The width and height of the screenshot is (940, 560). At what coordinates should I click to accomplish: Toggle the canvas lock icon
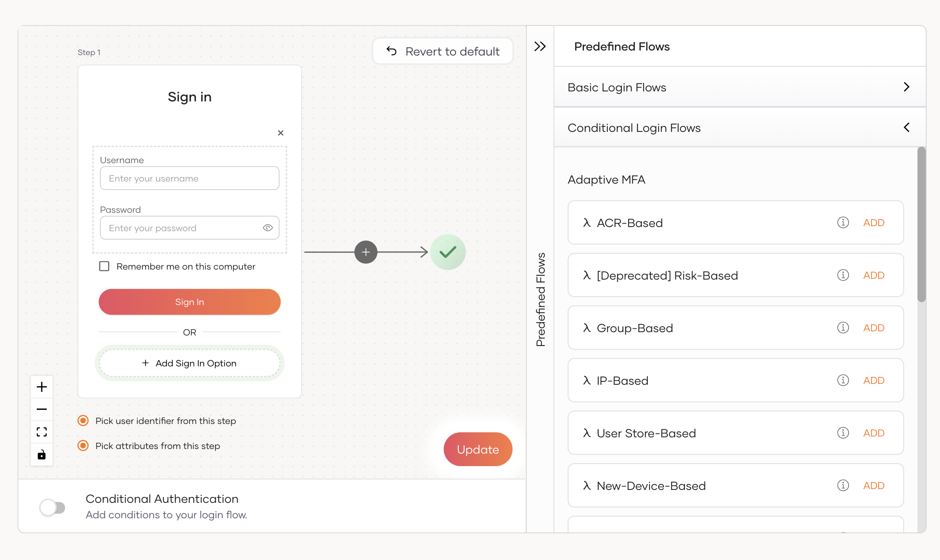coord(42,454)
